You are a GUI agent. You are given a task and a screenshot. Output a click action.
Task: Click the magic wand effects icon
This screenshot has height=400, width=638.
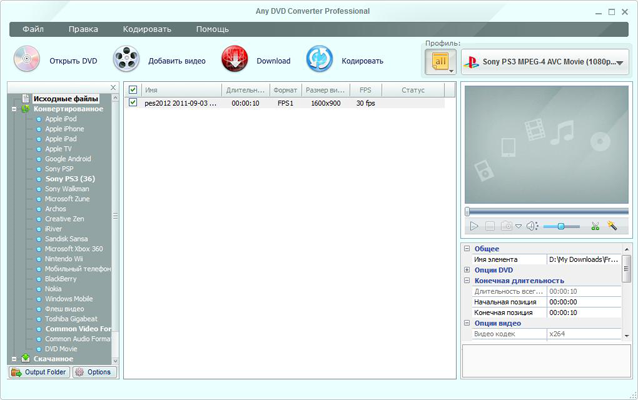612,225
